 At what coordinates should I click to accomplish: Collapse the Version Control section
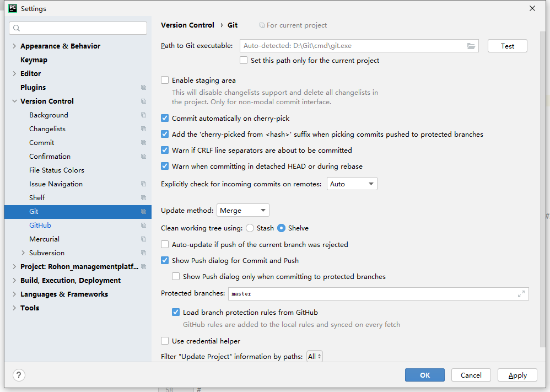(14, 101)
